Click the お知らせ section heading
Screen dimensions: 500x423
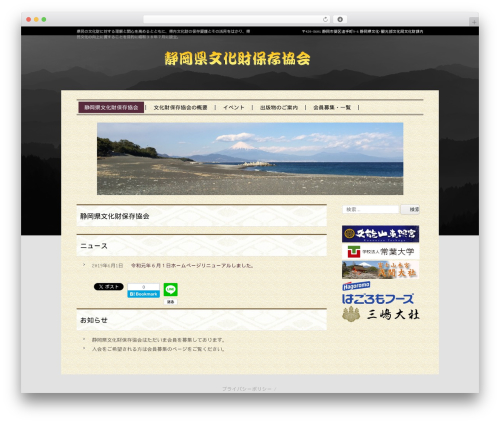(94, 320)
